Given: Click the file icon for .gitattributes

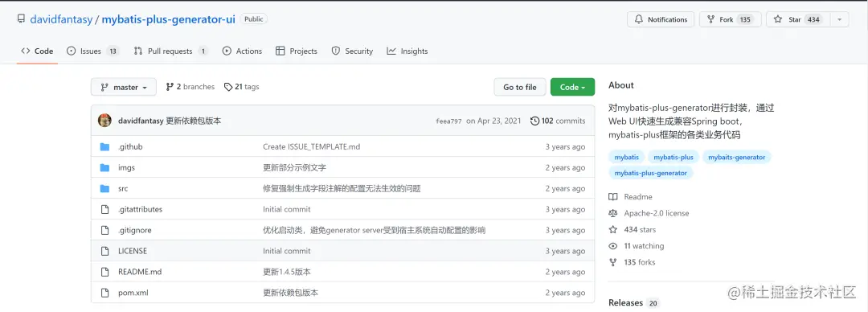Looking at the screenshot, I should tap(104, 210).
